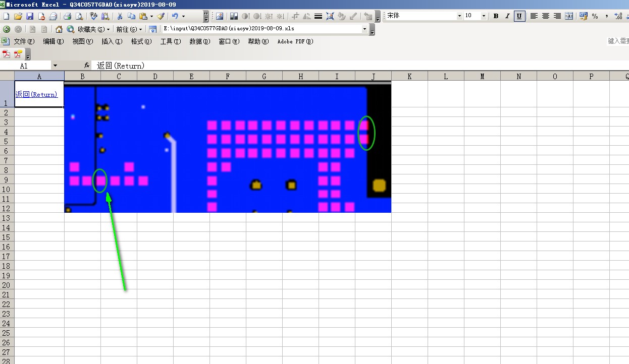Toggle Underline formatting off
Screen dimensions: 629x364
tap(519, 16)
